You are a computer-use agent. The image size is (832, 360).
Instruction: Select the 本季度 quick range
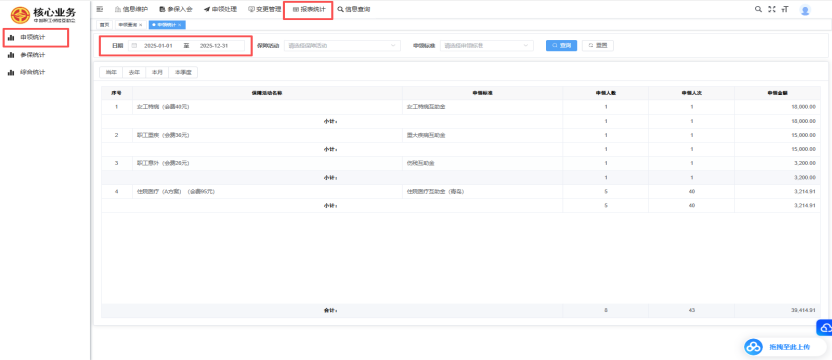[183, 72]
